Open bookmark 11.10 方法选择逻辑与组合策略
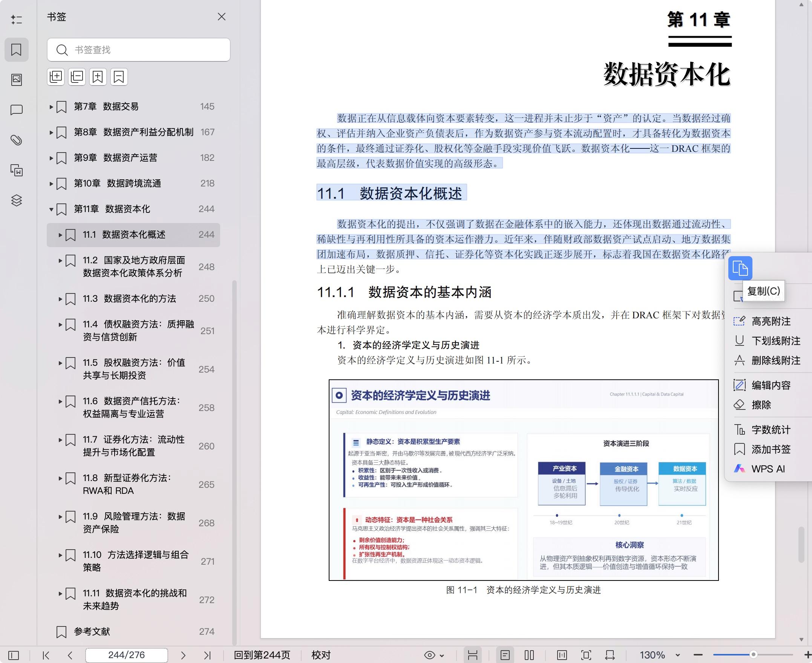812x663 pixels. pyautogui.click(x=134, y=561)
